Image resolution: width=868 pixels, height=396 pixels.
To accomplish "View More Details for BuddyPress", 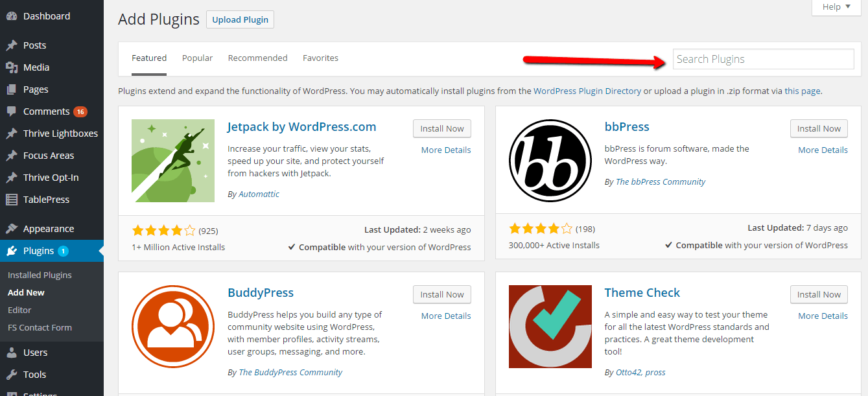I will (446, 316).
